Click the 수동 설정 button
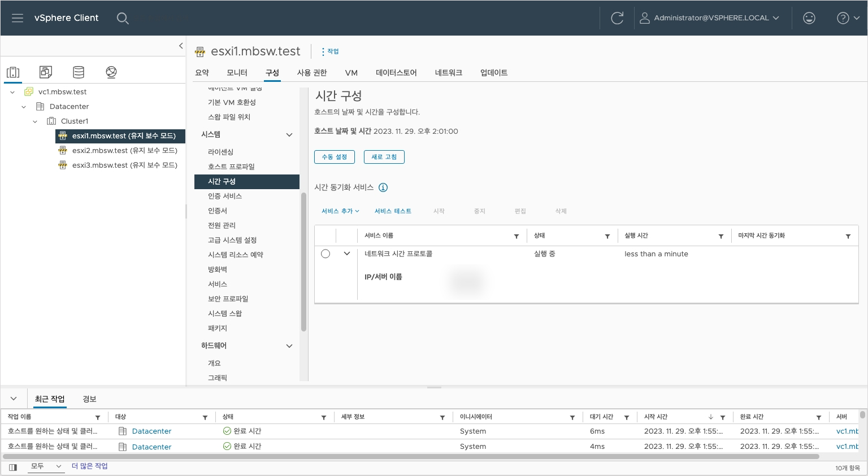 (335, 157)
